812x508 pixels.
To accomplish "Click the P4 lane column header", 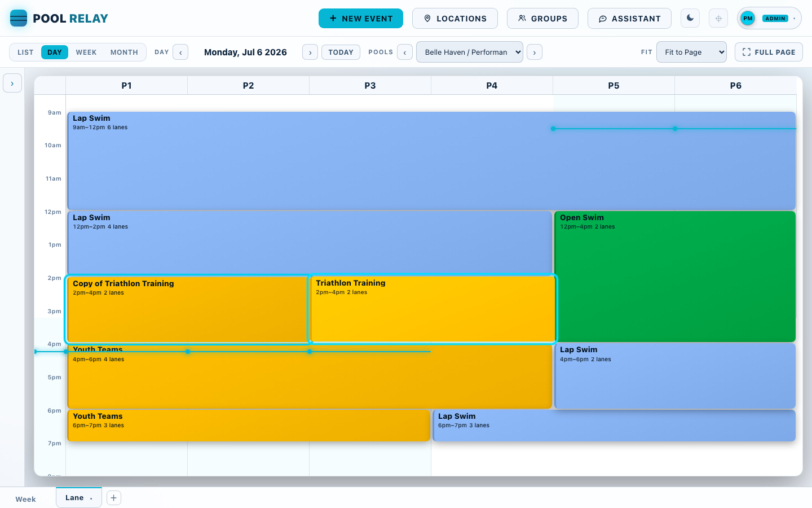I will 492,86.
